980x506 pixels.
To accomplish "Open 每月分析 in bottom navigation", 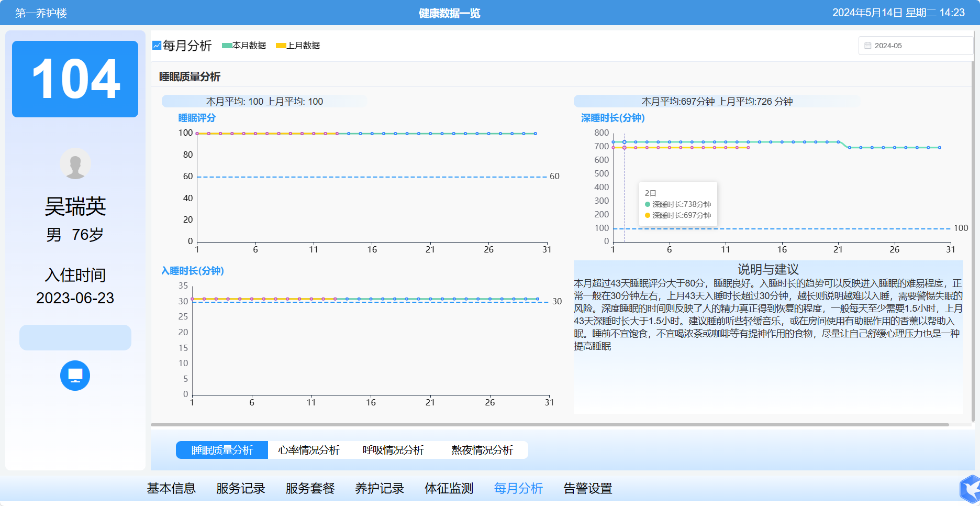I will pos(518,488).
